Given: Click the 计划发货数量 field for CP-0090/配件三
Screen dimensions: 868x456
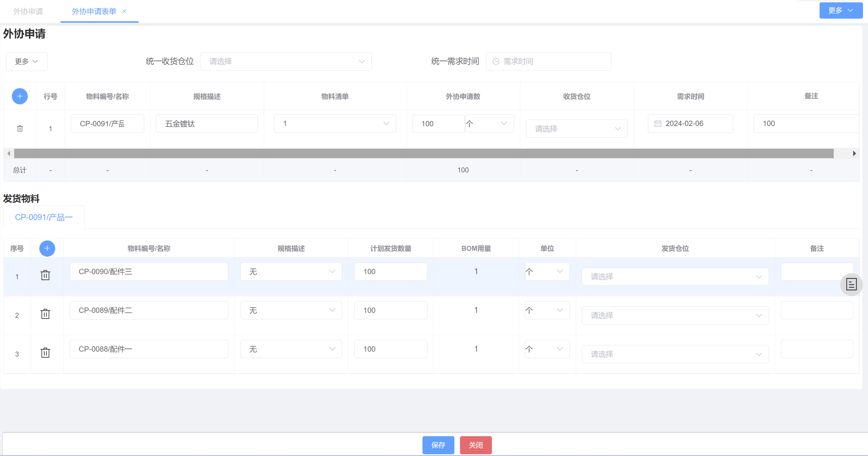Looking at the screenshot, I should (391, 271).
